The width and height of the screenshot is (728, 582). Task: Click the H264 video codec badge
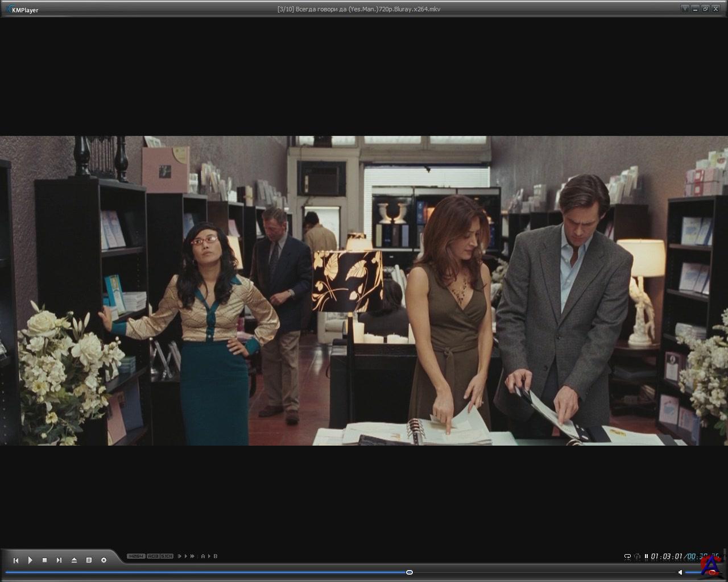pyautogui.click(x=136, y=556)
